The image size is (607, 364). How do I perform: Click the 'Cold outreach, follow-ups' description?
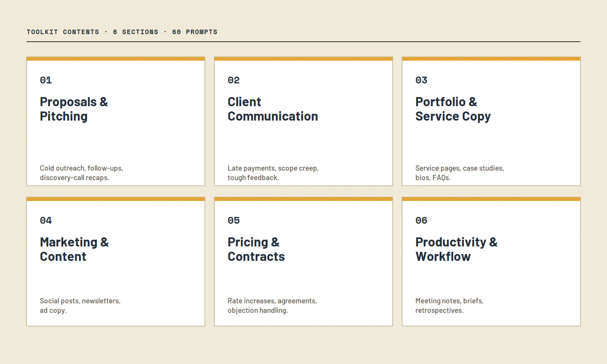82,173
